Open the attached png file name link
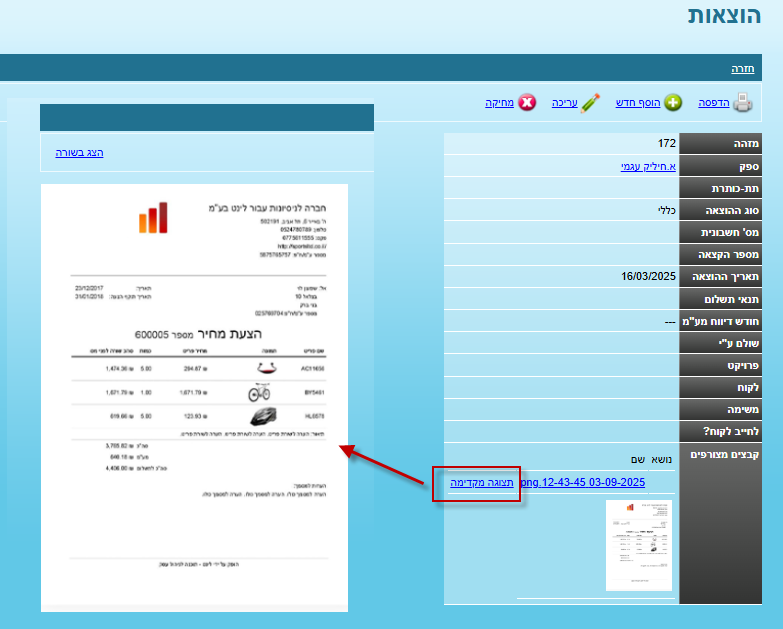Viewport: 783px width, 629px height. (x=582, y=482)
